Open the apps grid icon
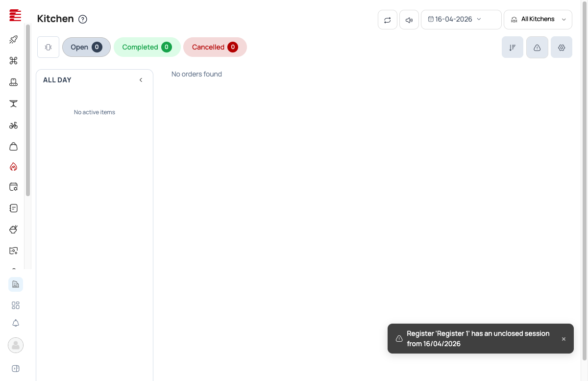This screenshot has height=381, width=588. [16, 305]
